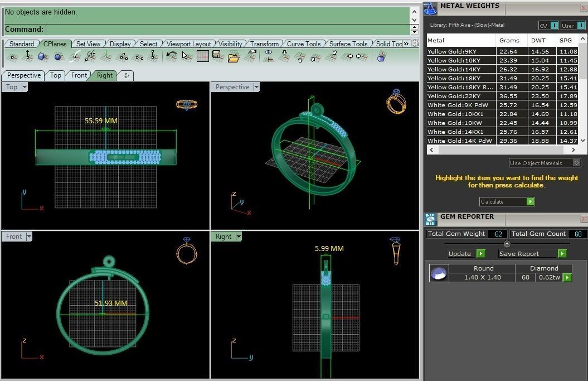Click the Read CPlane from file folder icon
This screenshot has height=381, width=588.
point(234,57)
